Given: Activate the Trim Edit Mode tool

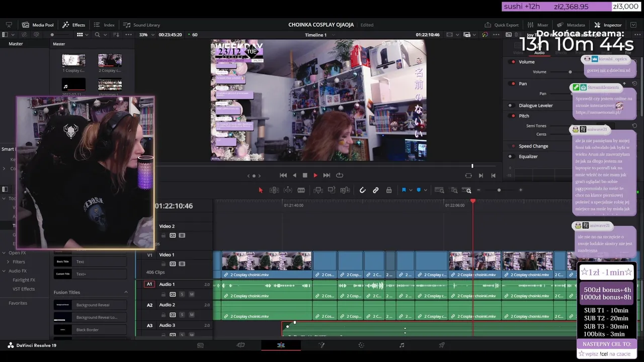Looking at the screenshot, I should tap(274, 190).
